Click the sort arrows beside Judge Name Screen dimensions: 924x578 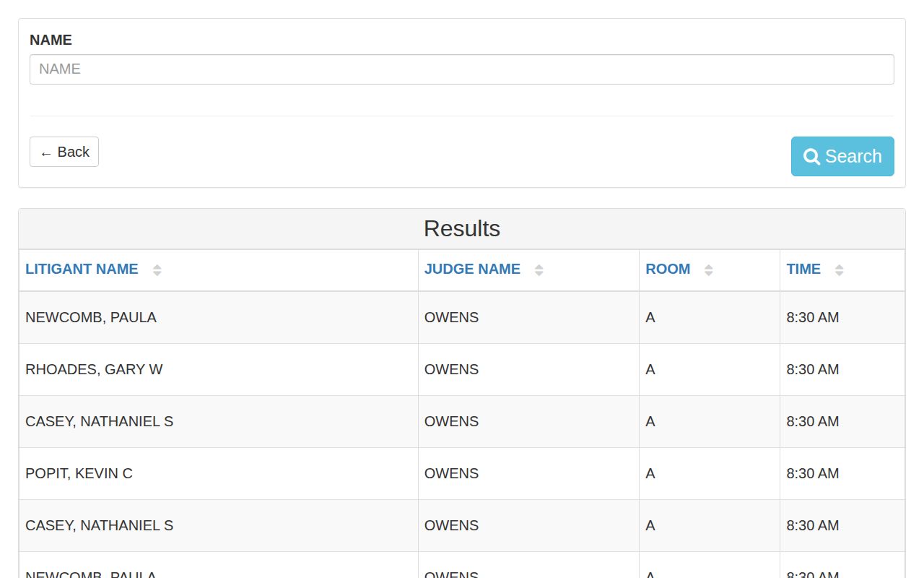[539, 270]
